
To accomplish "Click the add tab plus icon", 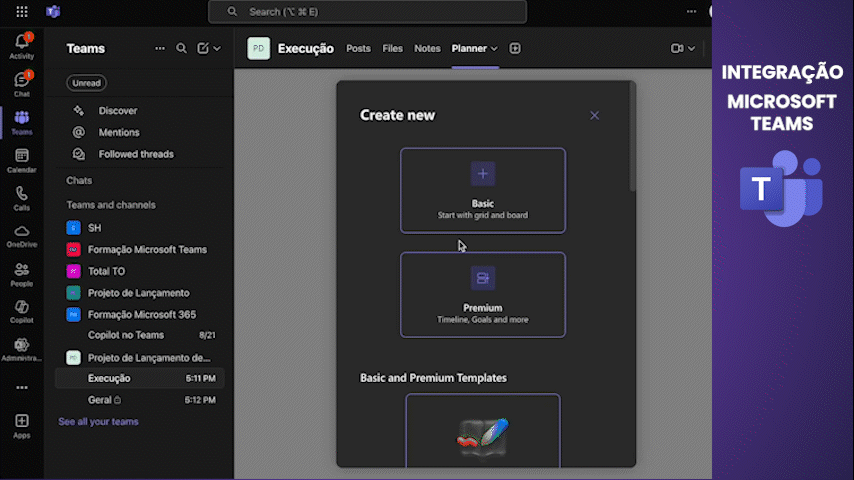I will pos(515,48).
